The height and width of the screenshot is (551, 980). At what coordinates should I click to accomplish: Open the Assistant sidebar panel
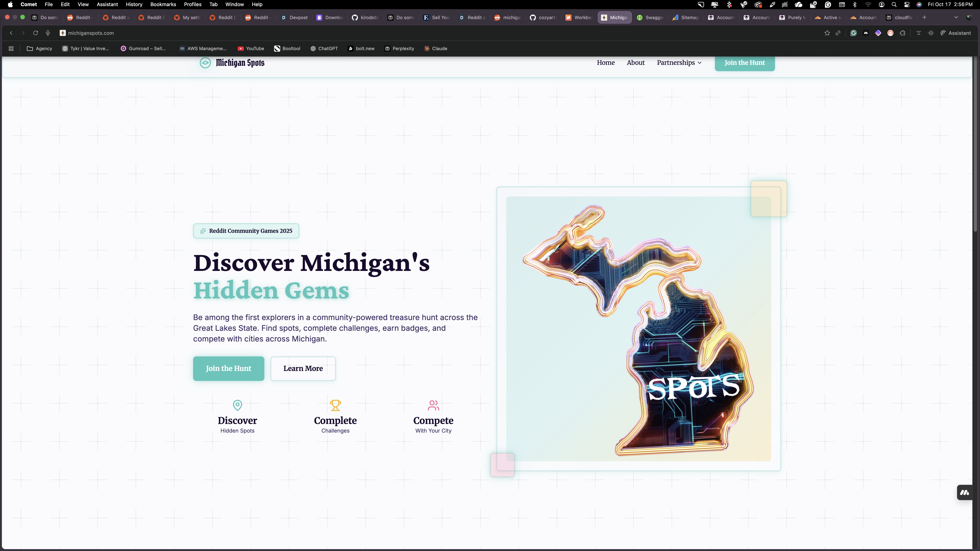tap(955, 33)
